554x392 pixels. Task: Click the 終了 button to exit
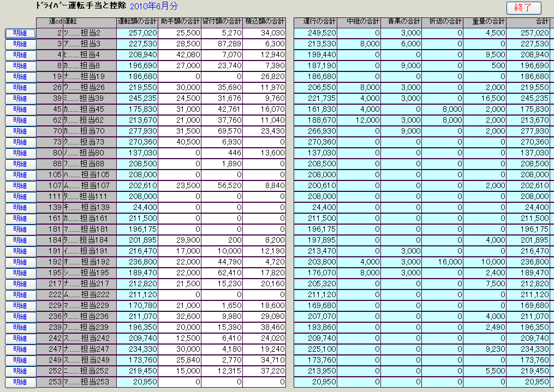523,8
